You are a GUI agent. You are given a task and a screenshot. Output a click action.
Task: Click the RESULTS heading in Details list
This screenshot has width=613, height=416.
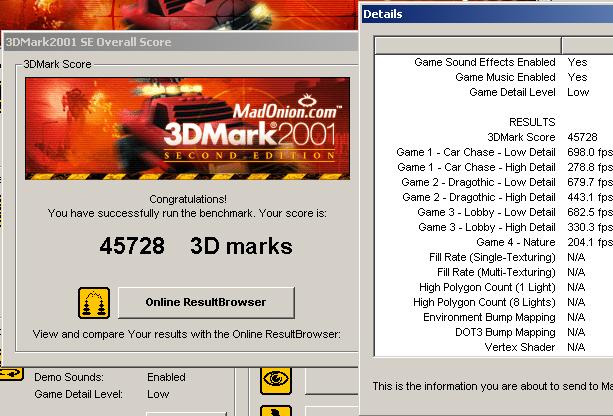click(532, 122)
